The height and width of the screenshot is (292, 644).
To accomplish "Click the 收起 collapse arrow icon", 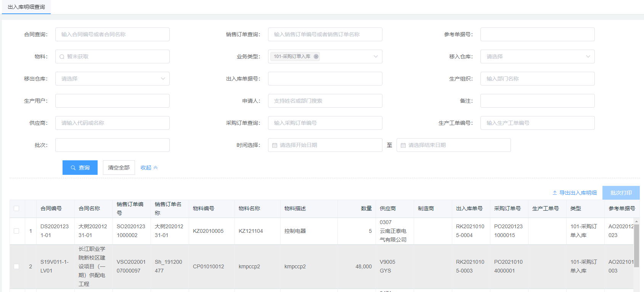I will 156,168.
